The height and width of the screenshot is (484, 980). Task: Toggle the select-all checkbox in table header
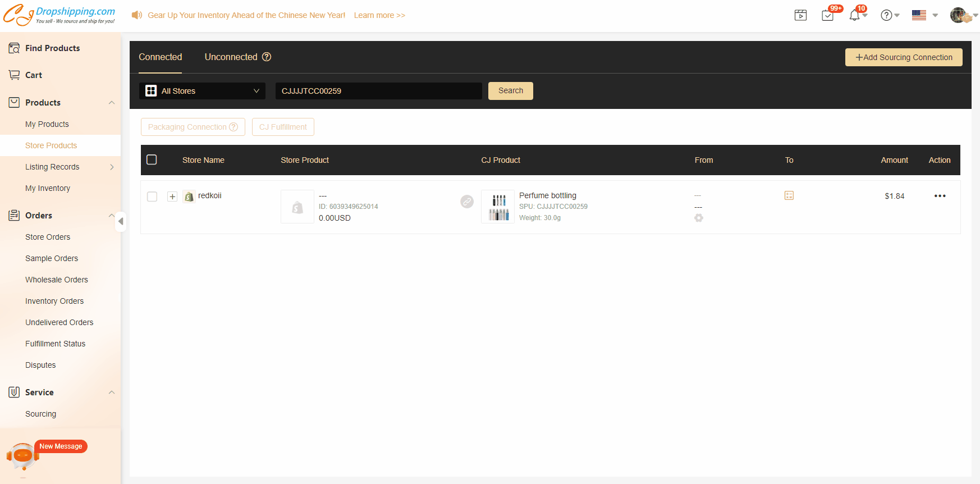(x=152, y=159)
